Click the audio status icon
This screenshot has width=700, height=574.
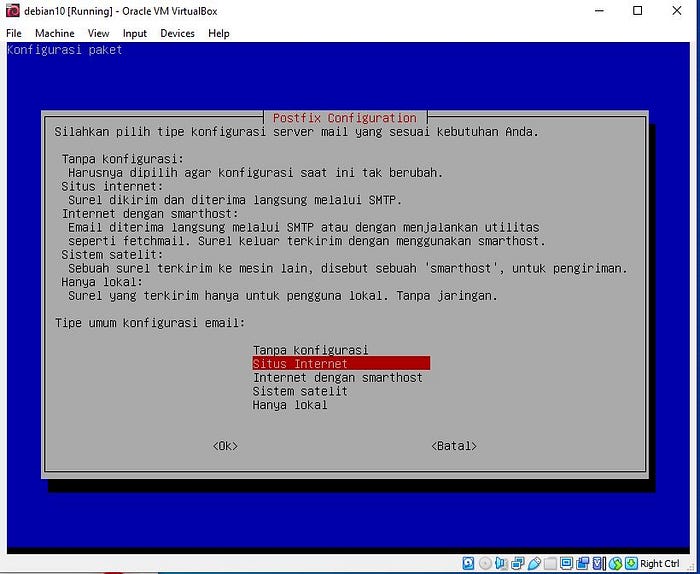[501, 563]
